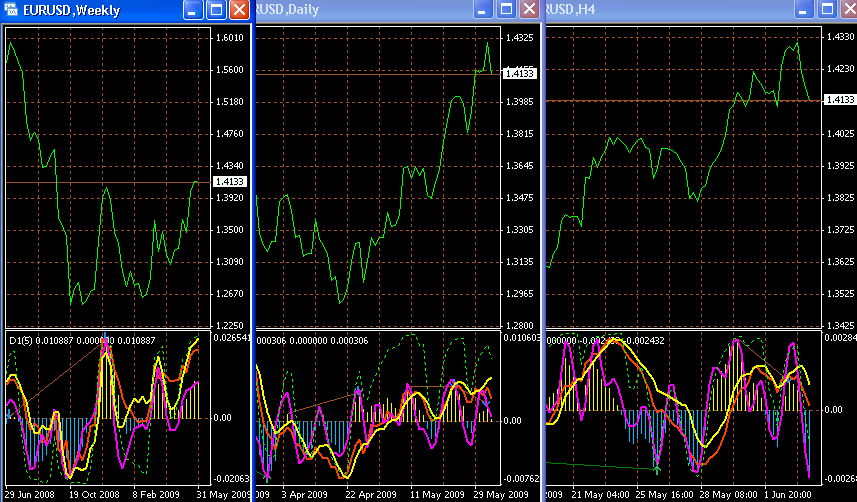Image resolution: width=857 pixels, height=502 pixels.
Task: Select the H4 window title text
Action: tap(571, 10)
